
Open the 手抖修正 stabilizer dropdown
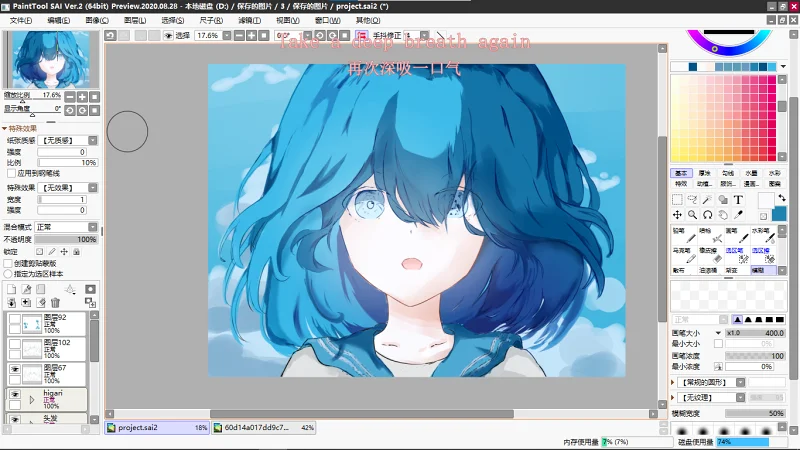click(x=424, y=35)
